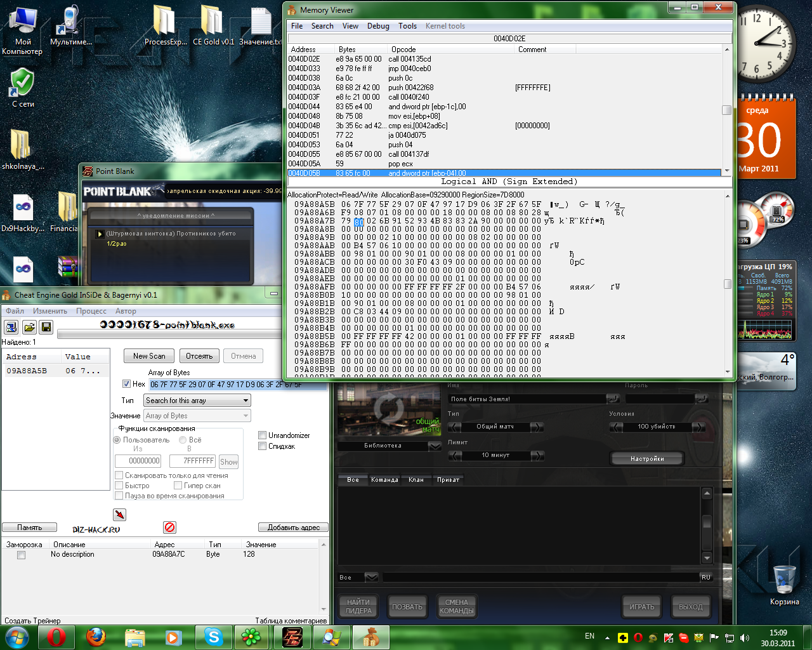Click the confirm arrow icon beside room name field
Screen dimensions: 812x650
(x=613, y=399)
